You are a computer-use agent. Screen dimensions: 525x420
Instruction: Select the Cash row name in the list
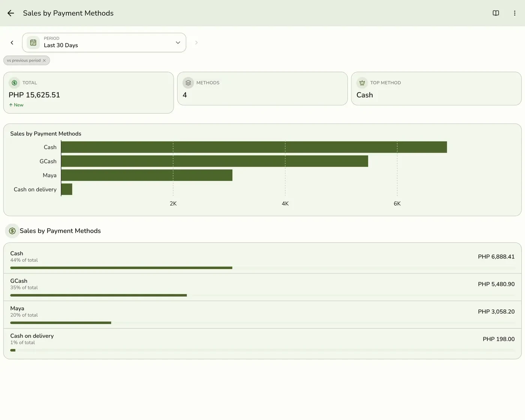coord(16,253)
